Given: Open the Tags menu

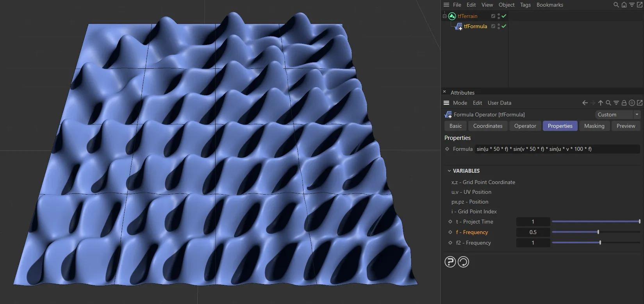Looking at the screenshot, I should click(x=525, y=5).
